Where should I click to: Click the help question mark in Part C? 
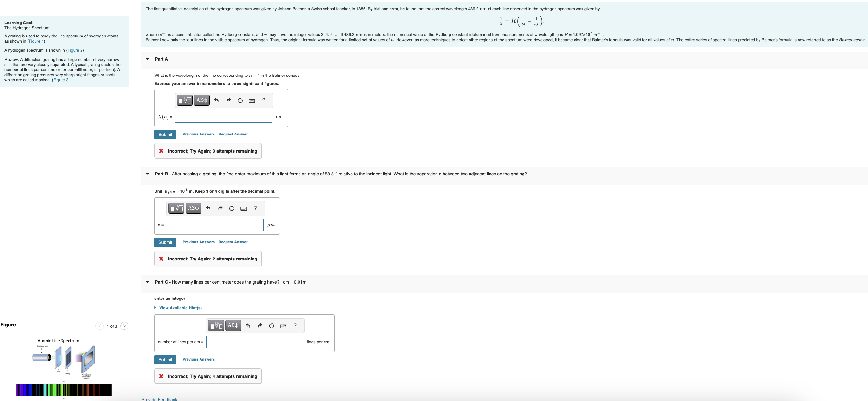(x=295, y=325)
